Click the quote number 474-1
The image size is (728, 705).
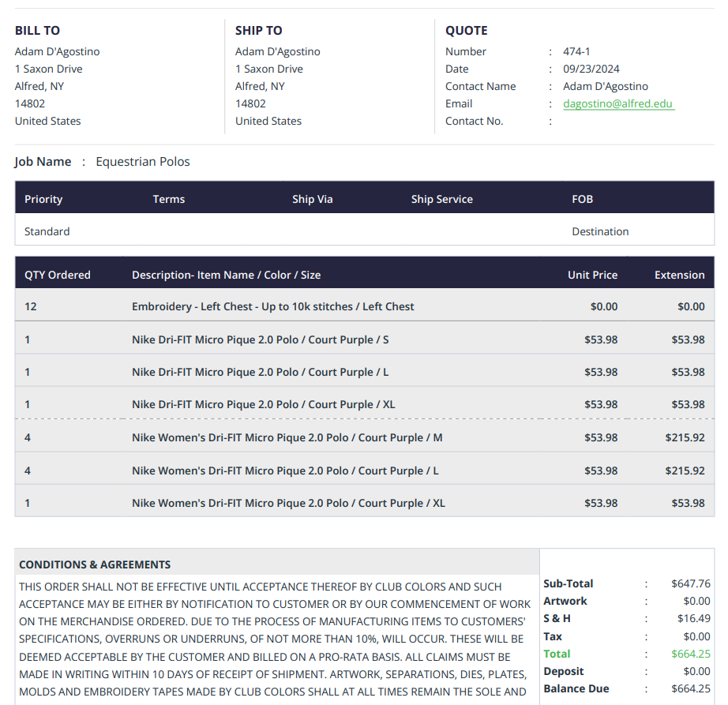click(576, 51)
